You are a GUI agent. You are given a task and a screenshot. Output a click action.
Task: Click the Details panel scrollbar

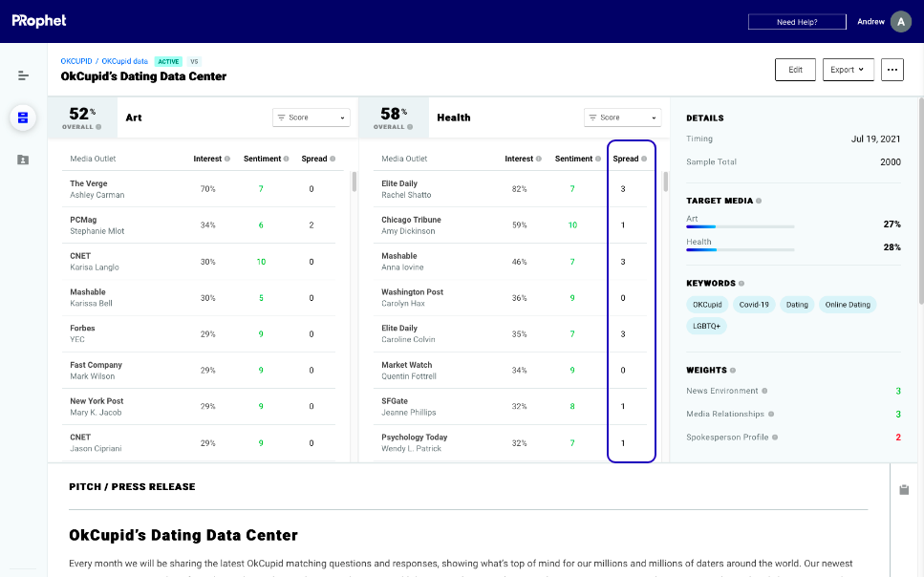click(x=920, y=201)
